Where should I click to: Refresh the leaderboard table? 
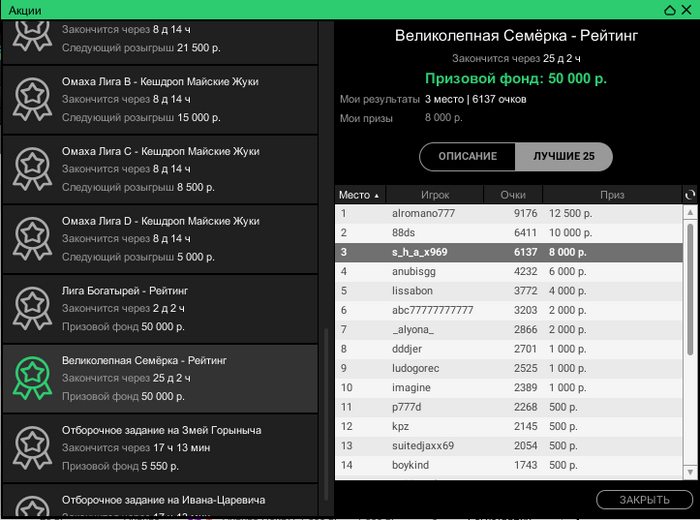(689, 195)
